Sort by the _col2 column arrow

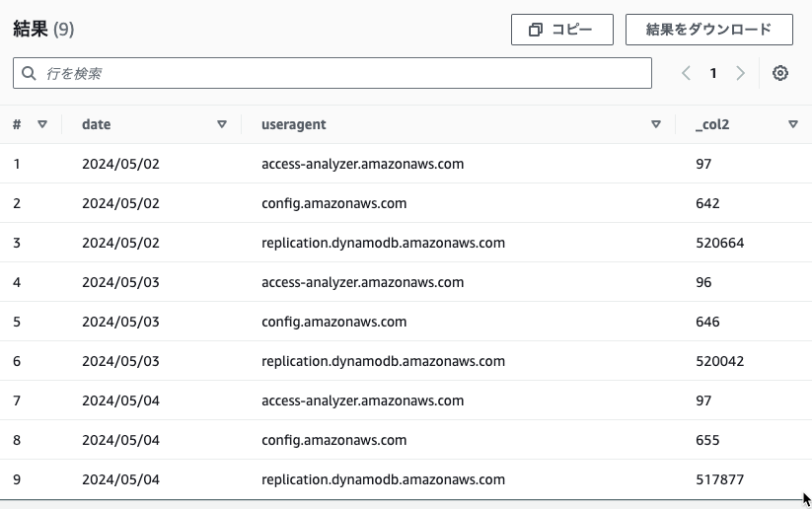[793, 124]
